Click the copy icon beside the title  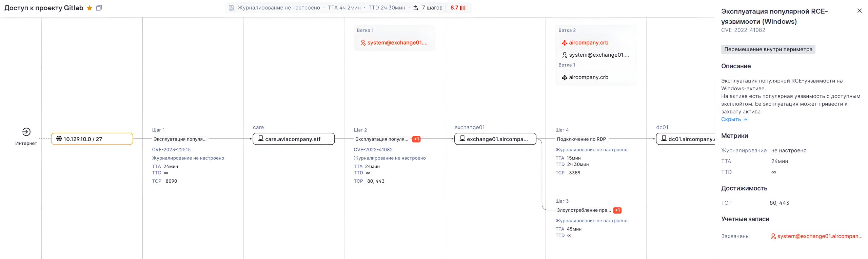99,8
